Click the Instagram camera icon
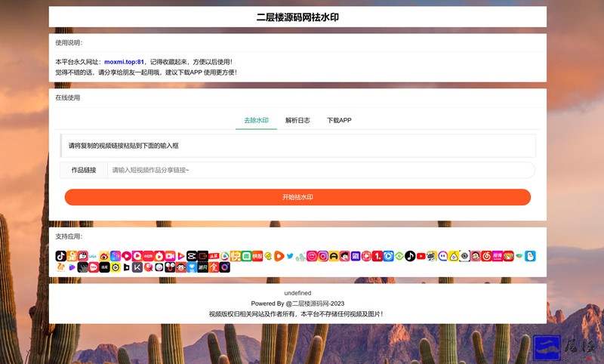 click(x=322, y=256)
